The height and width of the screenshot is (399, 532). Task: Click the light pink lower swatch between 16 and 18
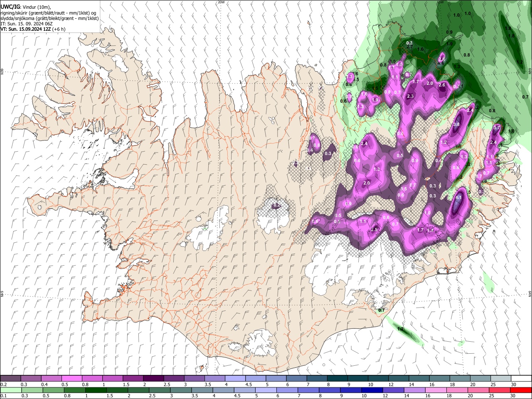(x=436, y=390)
